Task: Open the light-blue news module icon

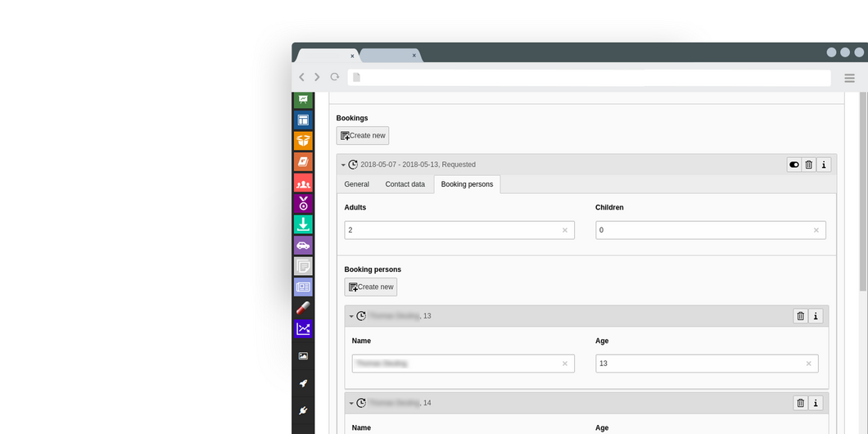Action: click(303, 287)
